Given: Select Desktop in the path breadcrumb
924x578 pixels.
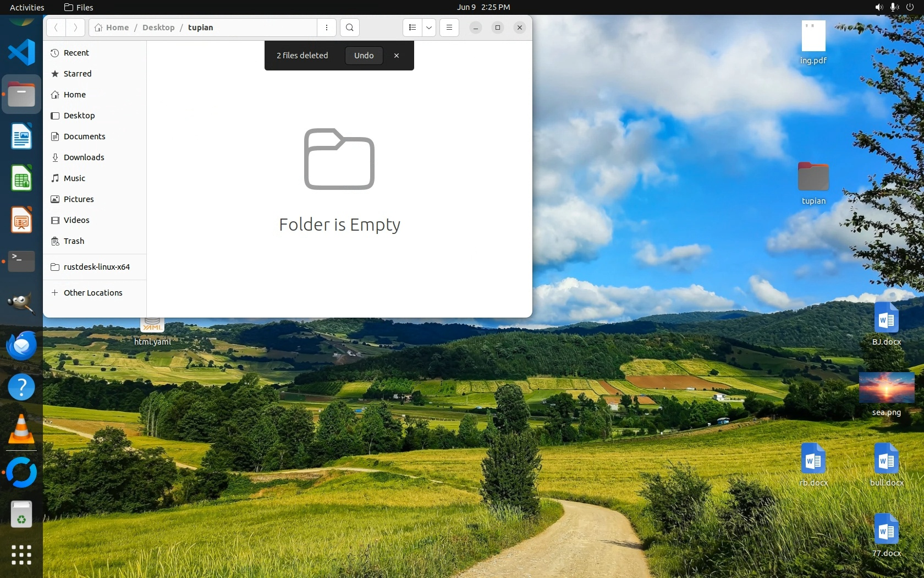Looking at the screenshot, I should (x=158, y=28).
